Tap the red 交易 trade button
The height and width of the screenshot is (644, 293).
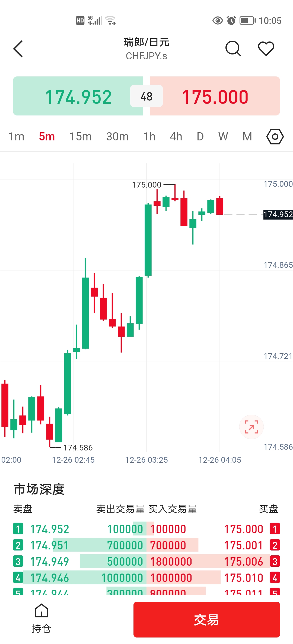206,620
